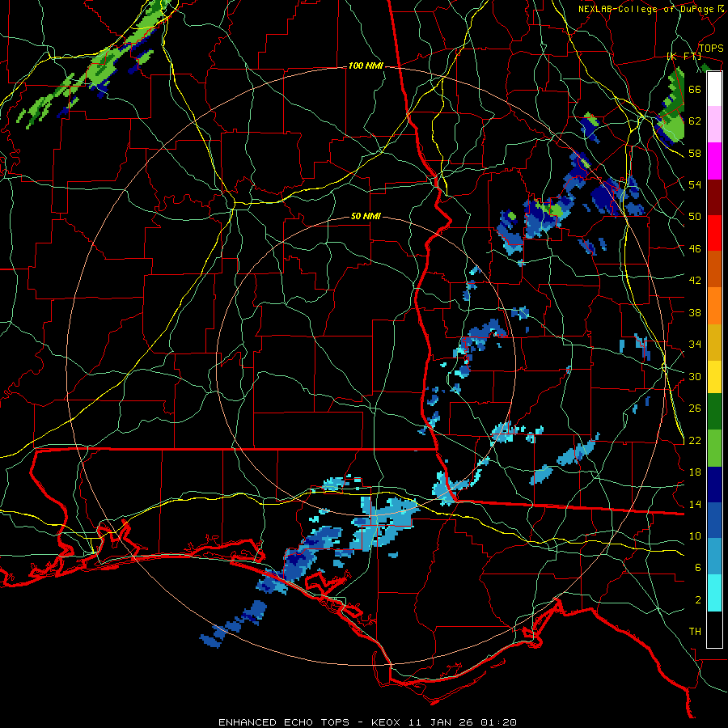Click the medium blue legend band
This screenshot has height=728, width=728.
[714, 520]
